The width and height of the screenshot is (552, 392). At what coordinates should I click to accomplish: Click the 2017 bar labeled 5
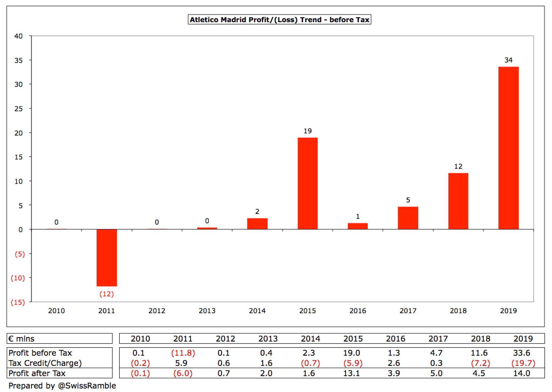tap(408, 218)
